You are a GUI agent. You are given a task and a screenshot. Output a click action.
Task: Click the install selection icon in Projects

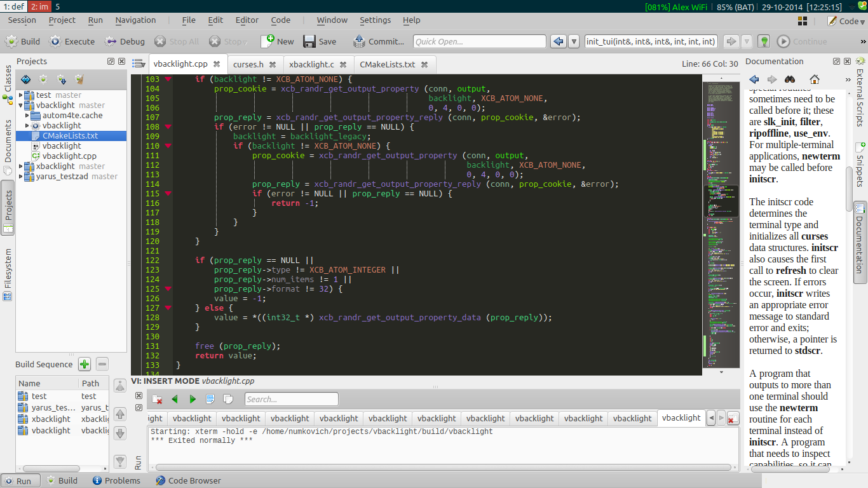(61, 79)
